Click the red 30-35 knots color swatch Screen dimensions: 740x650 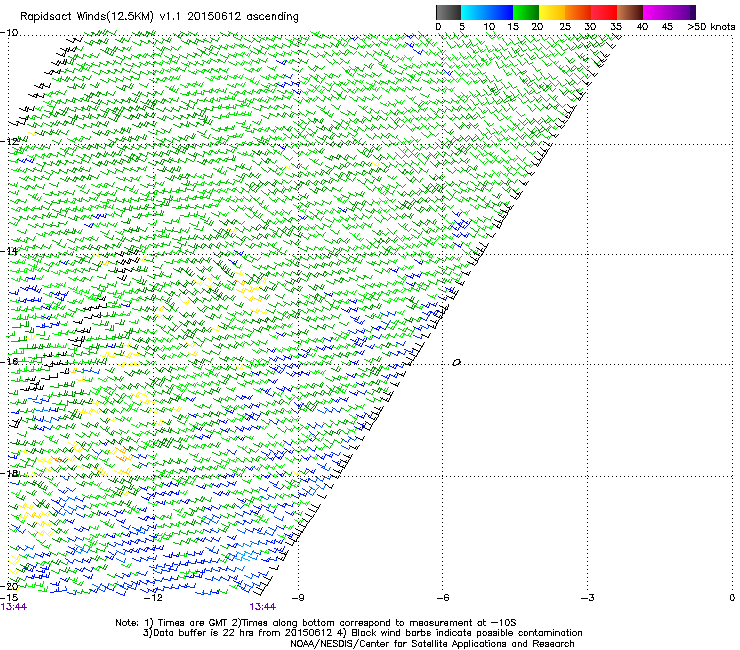[x=604, y=12]
